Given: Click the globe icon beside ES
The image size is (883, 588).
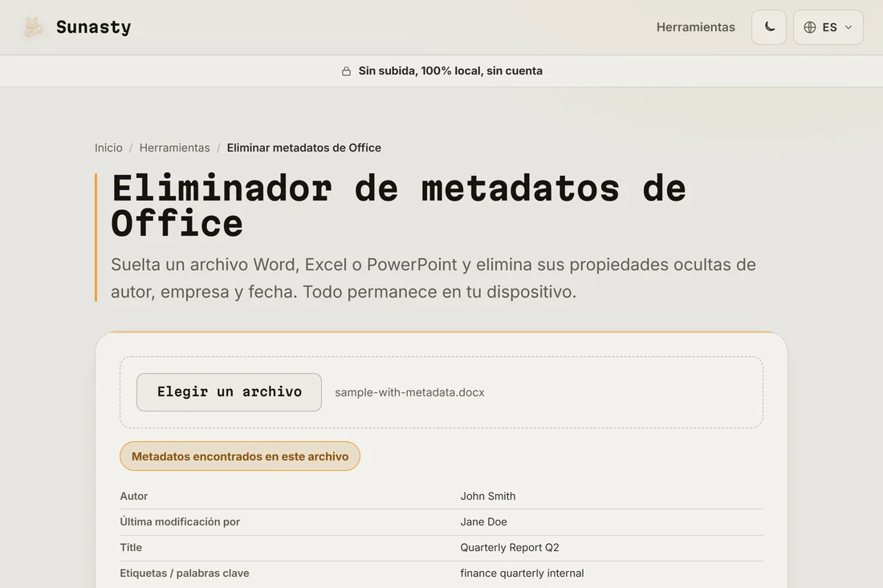Looking at the screenshot, I should pyautogui.click(x=810, y=27).
